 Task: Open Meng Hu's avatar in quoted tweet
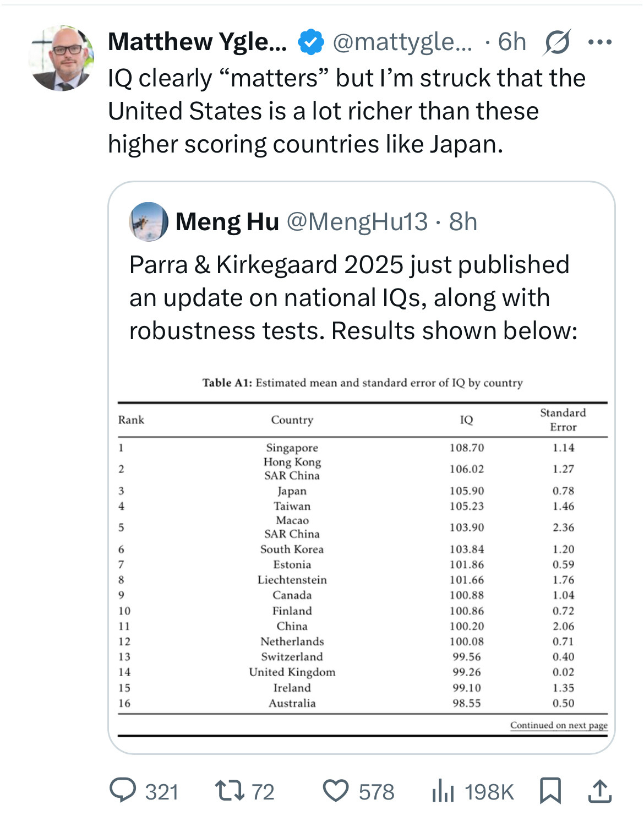[149, 222]
